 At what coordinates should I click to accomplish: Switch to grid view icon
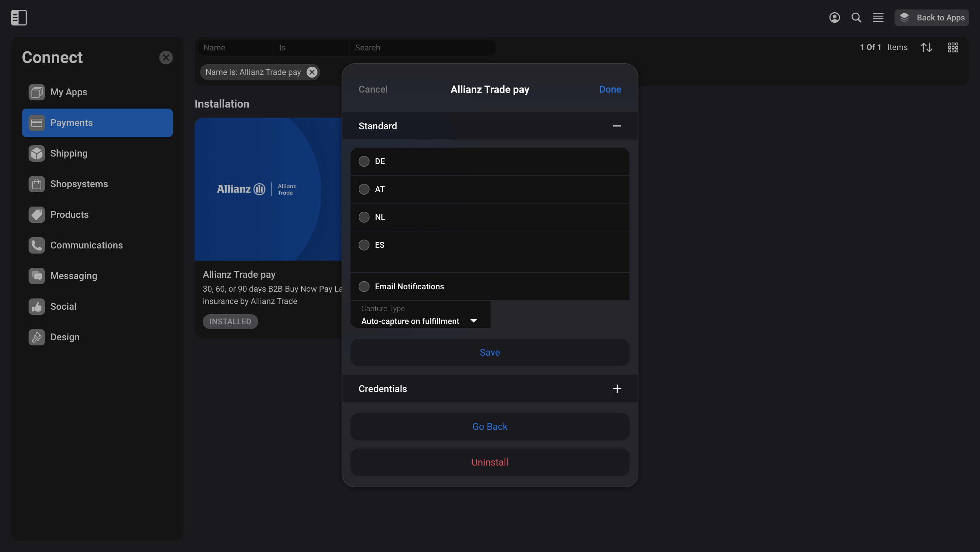953,47
